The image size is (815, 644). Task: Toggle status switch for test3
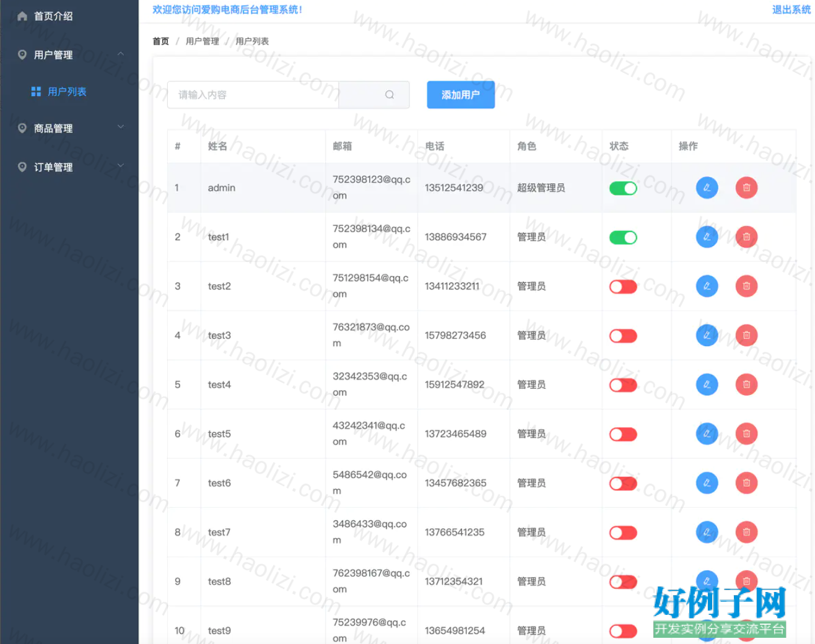click(623, 336)
